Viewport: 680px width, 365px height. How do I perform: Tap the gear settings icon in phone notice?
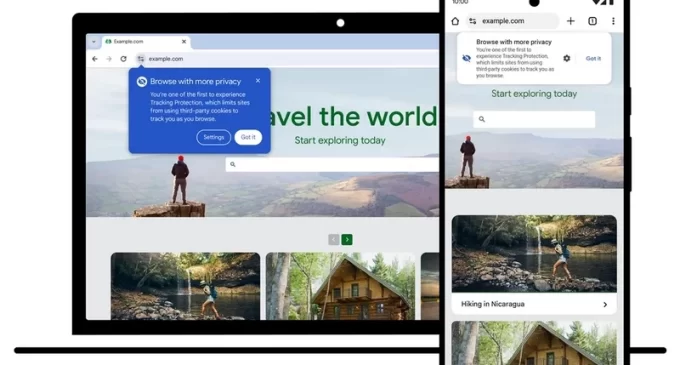[567, 58]
